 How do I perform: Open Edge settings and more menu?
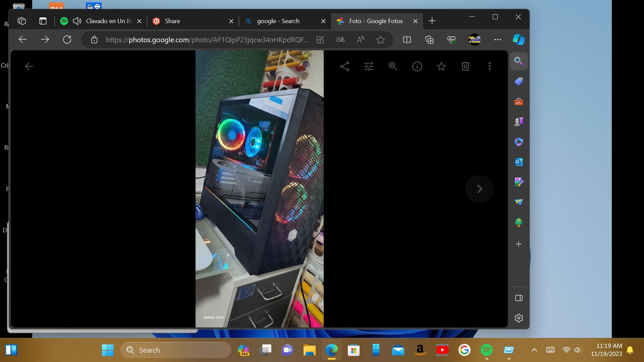pos(497,40)
